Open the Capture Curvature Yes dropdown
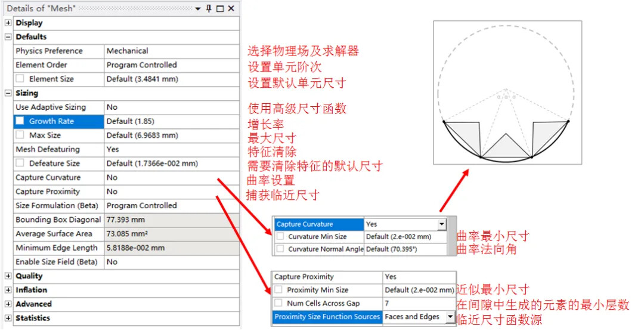644x330 pixels. coord(441,224)
